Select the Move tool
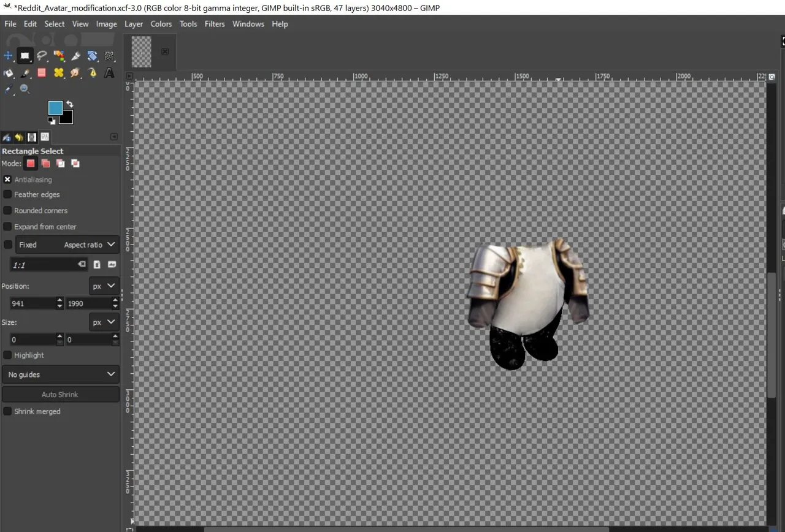The width and height of the screenshot is (785, 532). (8, 56)
